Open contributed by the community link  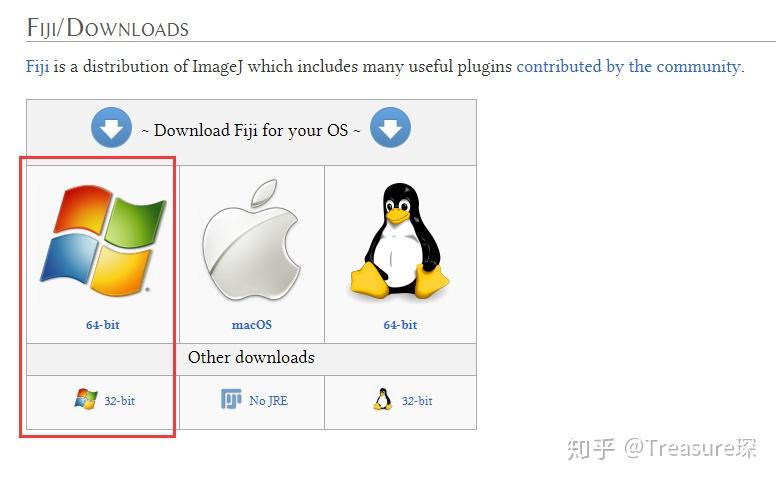click(x=629, y=67)
